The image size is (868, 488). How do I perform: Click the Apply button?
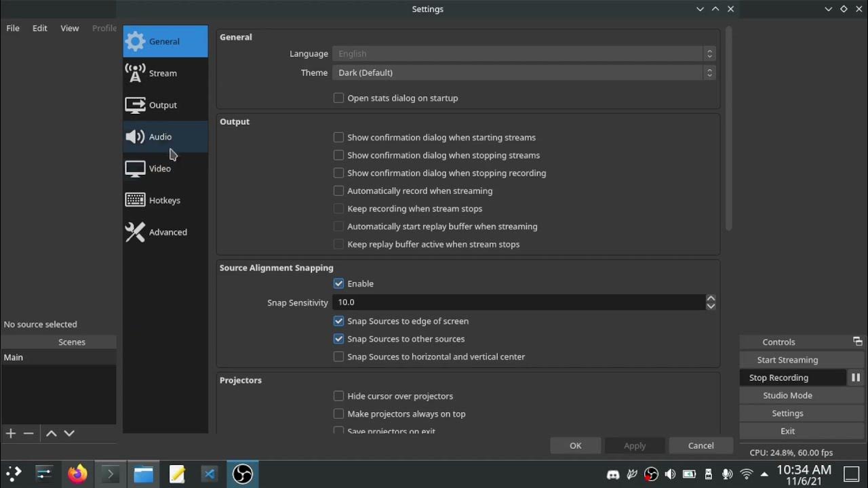[x=635, y=445]
